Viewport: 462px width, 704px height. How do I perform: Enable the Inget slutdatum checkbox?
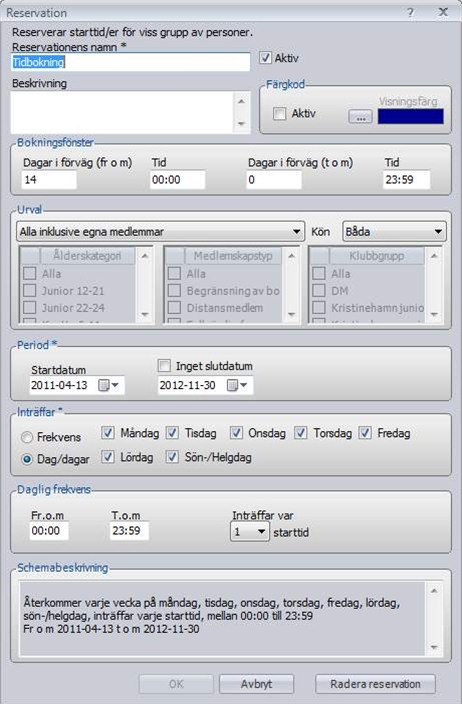pyautogui.click(x=164, y=366)
